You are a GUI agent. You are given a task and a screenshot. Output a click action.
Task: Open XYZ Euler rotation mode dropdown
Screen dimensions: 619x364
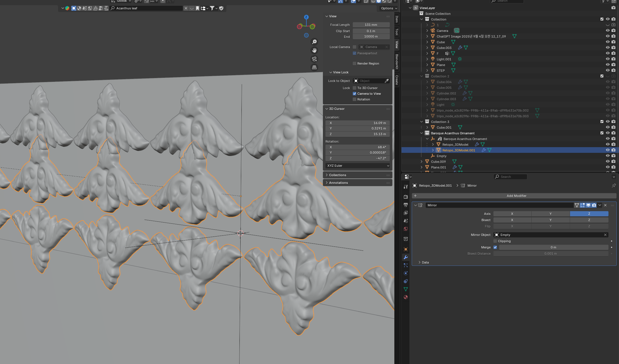tap(358, 166)
